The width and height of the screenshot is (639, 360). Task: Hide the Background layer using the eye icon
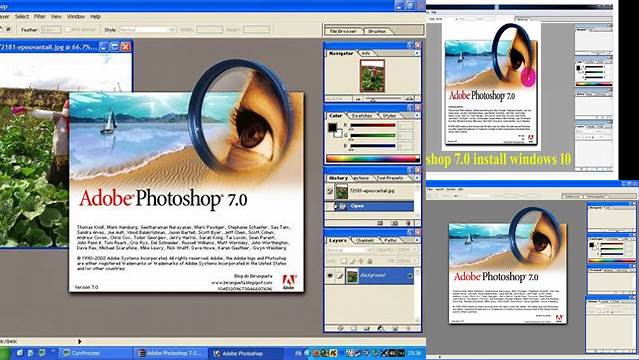pos(330,276)
